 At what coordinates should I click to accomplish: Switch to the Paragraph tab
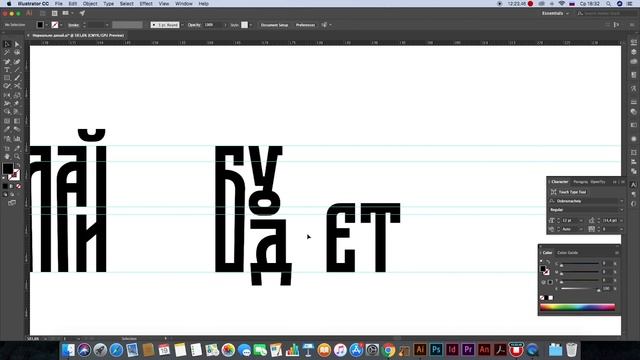click(x=580, y=182)
